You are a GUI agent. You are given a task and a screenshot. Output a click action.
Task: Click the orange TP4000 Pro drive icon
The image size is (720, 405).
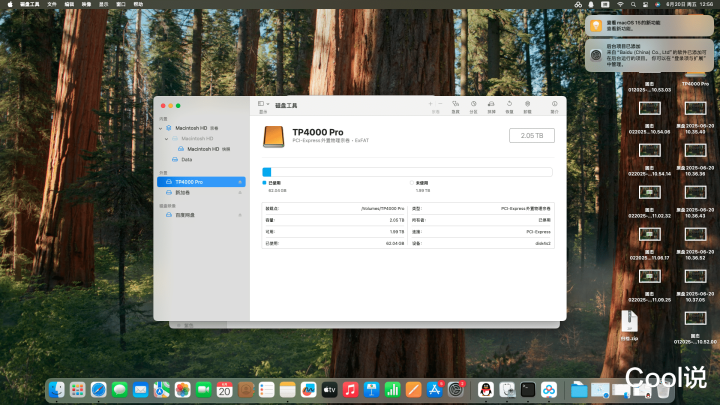coord(273,137)
